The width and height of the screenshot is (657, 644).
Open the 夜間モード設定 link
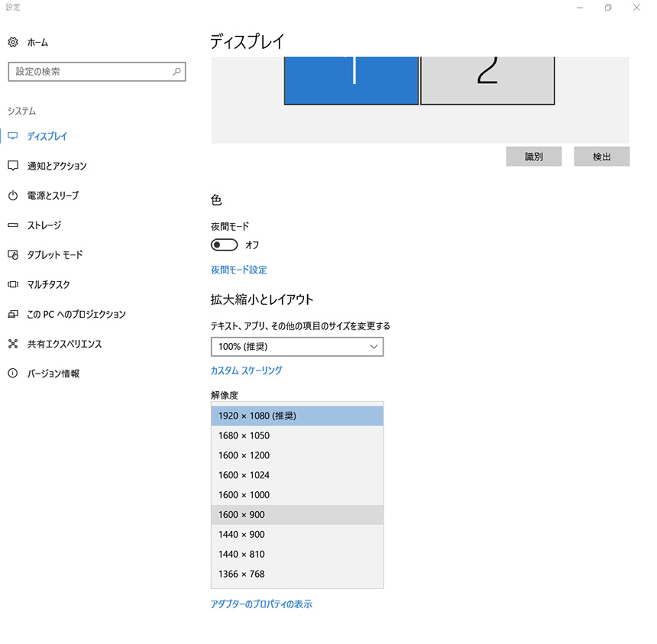pos(238,270)
